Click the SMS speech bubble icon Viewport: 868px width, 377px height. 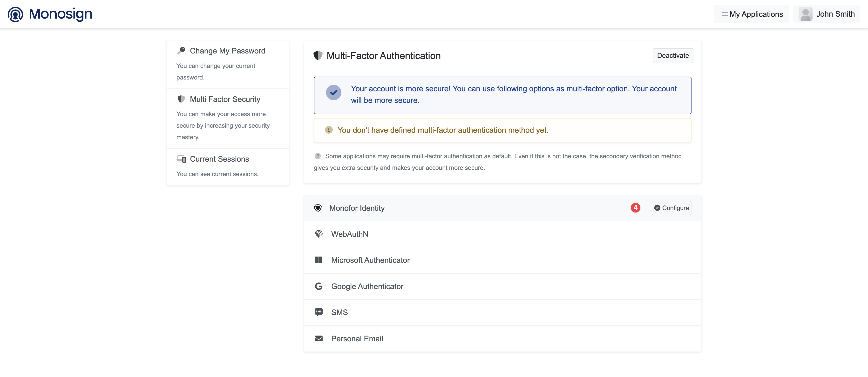[319, 312]
